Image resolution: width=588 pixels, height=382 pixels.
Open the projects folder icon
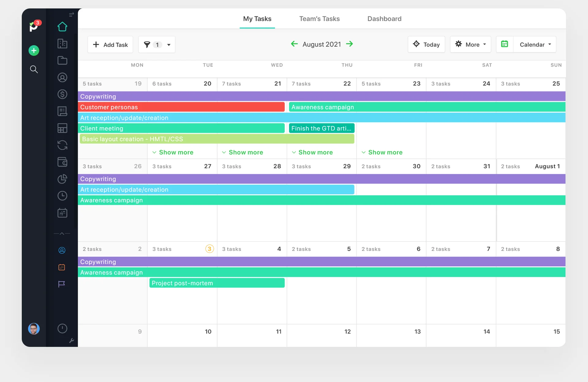[x=62, y=60]
